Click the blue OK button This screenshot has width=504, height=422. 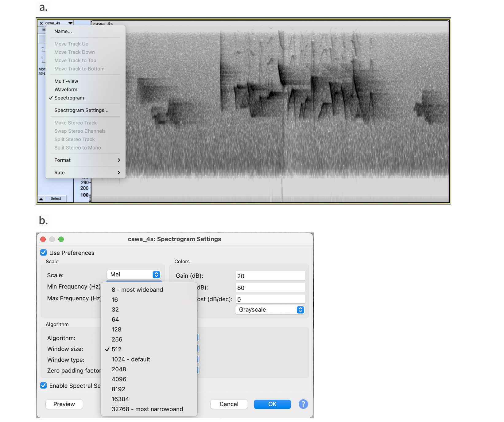click(272, 404)
